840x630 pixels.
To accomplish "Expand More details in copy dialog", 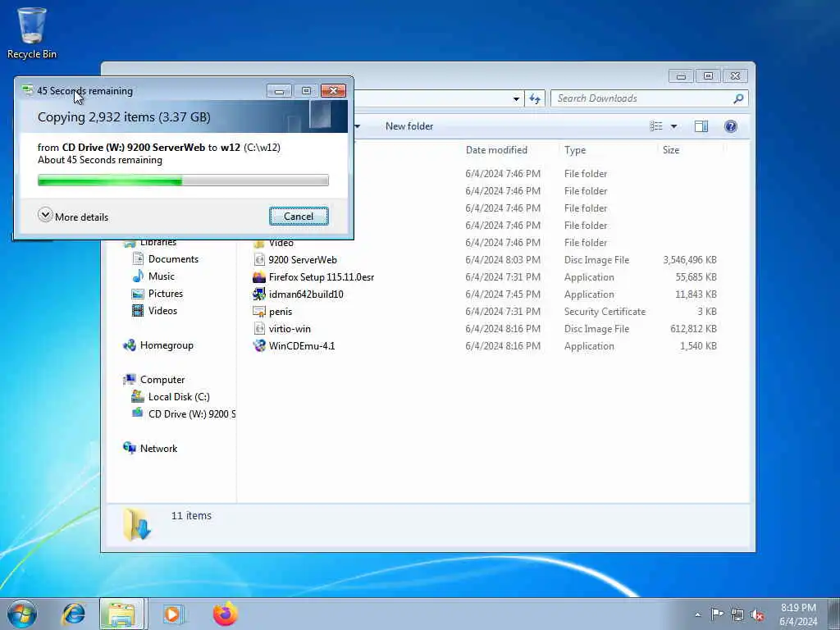I will (73, 217).
